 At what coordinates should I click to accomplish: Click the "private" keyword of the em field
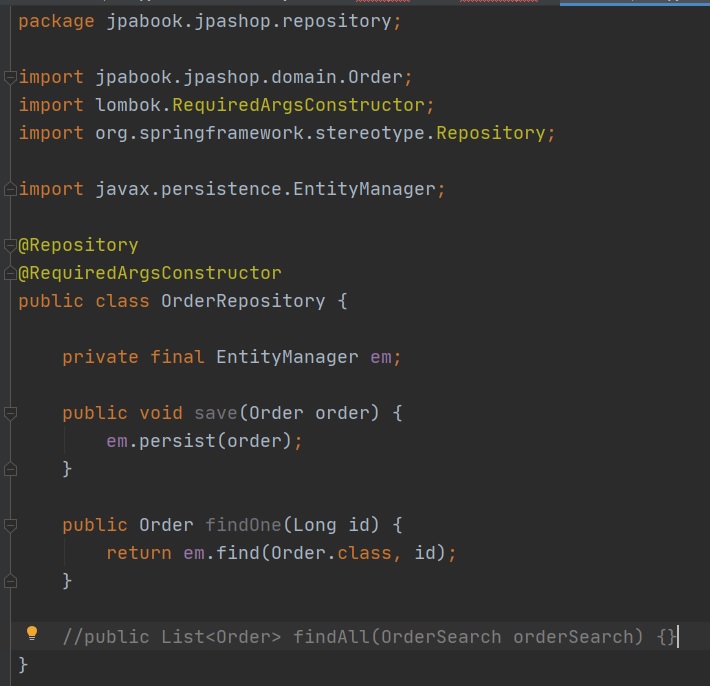click(x=100, y=357)
